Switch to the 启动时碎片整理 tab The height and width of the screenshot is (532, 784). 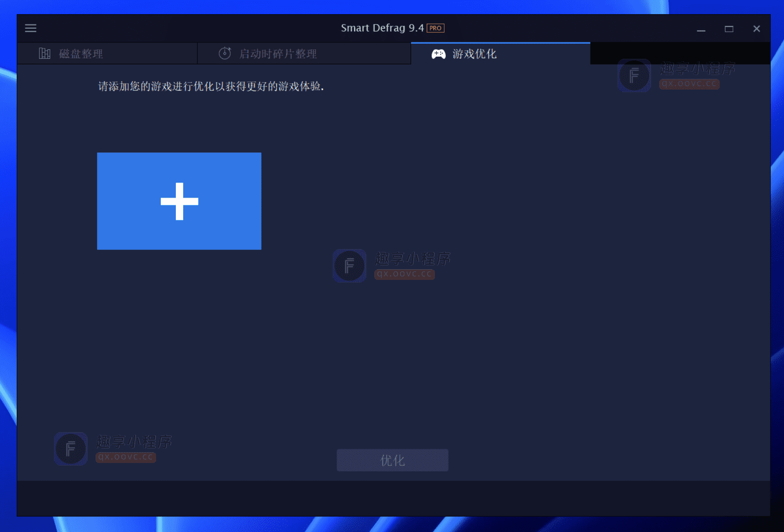pos(304,54)
